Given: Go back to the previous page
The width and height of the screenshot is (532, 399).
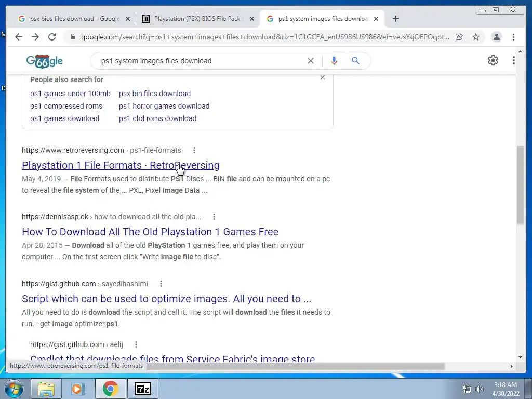Looking at the screenshot, I should pos(19,37).
